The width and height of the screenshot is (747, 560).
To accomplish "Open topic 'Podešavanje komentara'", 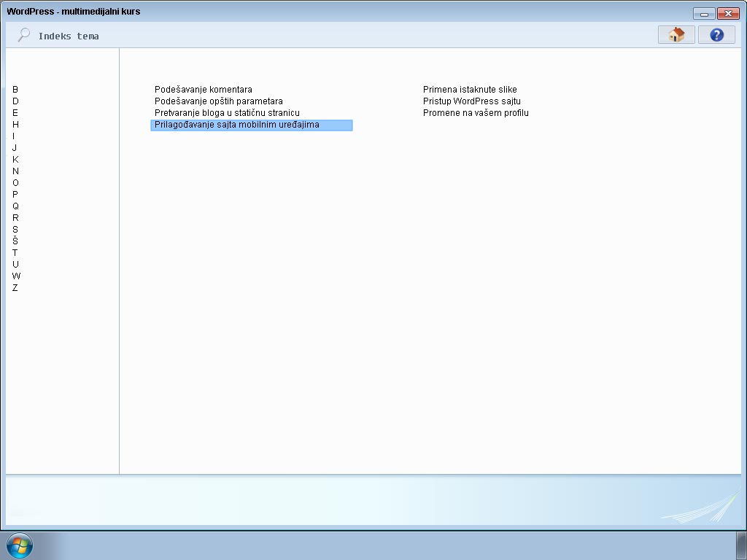I will (x=204, y=90).
